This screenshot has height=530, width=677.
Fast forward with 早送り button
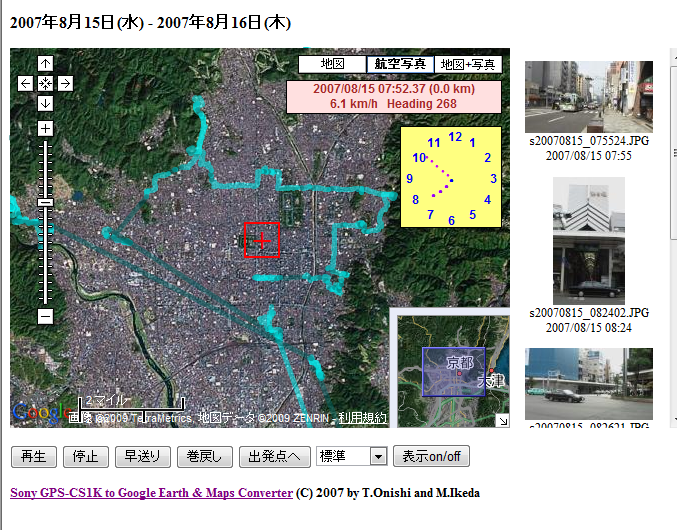(142, 457)
